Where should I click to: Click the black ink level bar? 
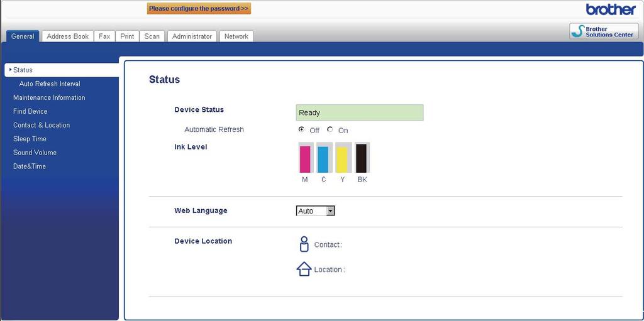pyautogui.click(x=362, y=158)
